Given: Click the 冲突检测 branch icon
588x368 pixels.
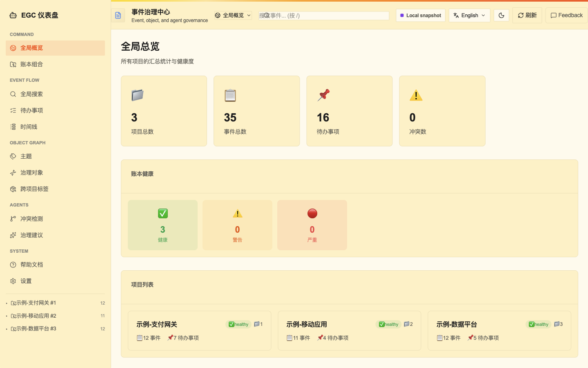Looking at the screenshot, I should pyautogui.click(x=13, y=219).
